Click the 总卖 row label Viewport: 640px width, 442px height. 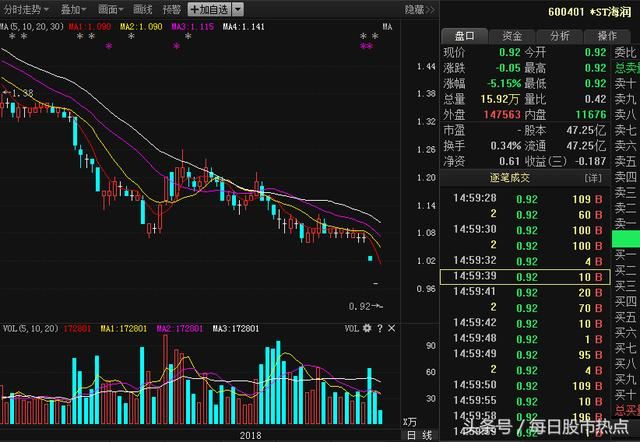pos(627,68)
